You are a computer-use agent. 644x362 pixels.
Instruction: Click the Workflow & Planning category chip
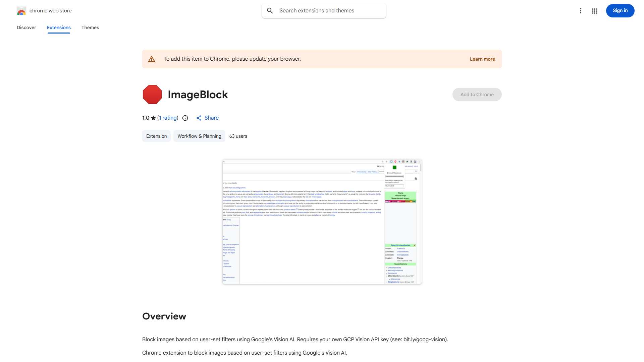point(199,136)
